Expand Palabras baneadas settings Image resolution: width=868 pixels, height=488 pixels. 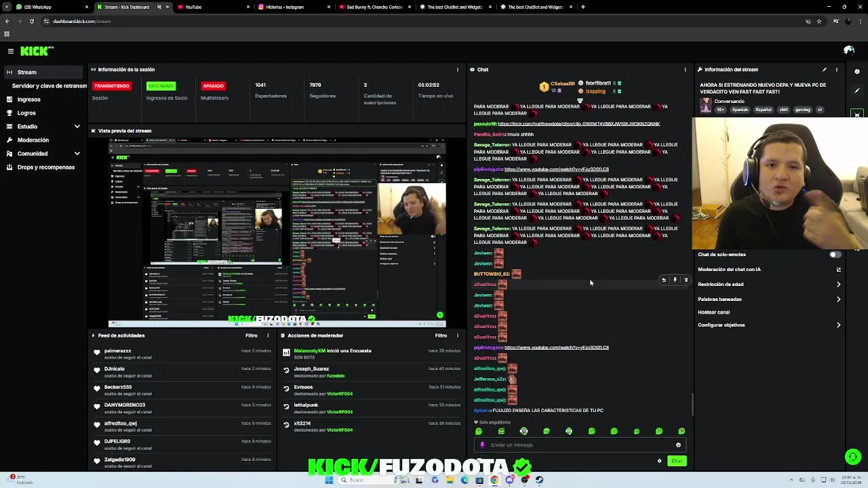click(x=769, y=299)
